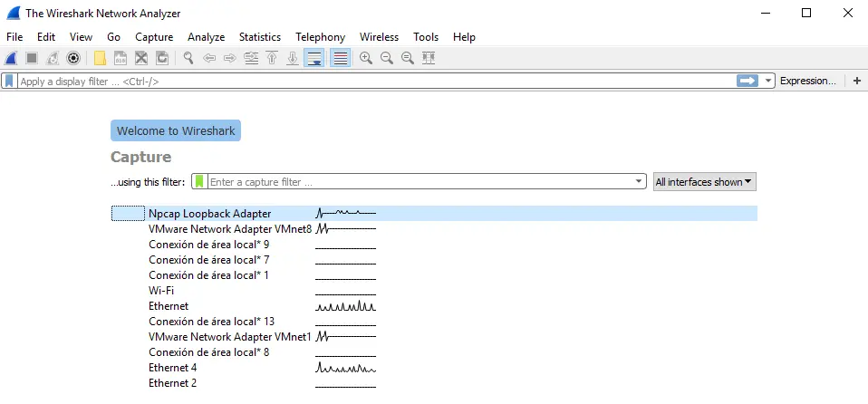Screen dimensions: 868x404
Task: Click the stop capture square icon
Action: [32, 58]
